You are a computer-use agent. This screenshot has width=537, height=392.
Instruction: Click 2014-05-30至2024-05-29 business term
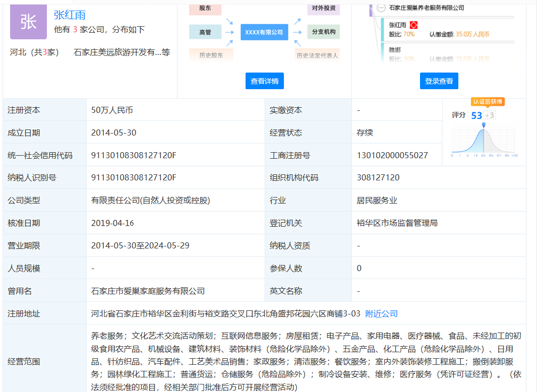point(140,246)
